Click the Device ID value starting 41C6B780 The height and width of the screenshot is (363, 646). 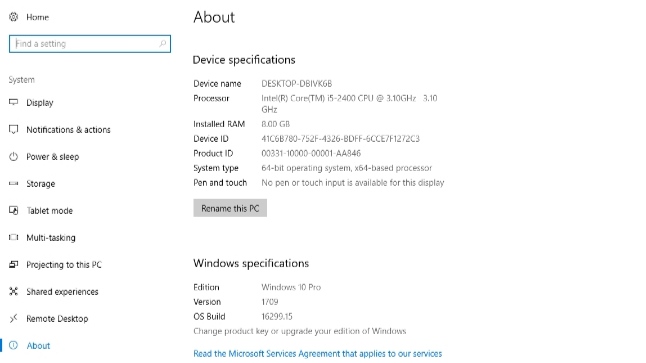[x=340, y=139]
